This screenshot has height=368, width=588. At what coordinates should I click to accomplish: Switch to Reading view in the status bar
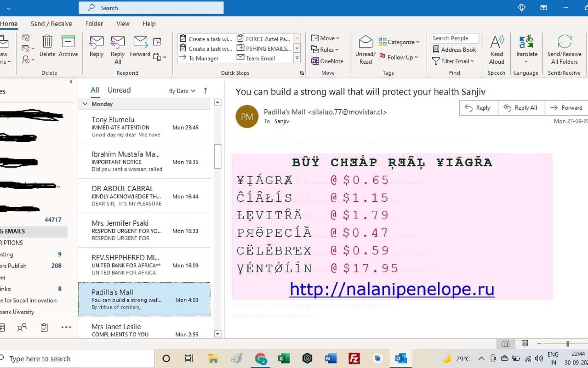(525, 343)
